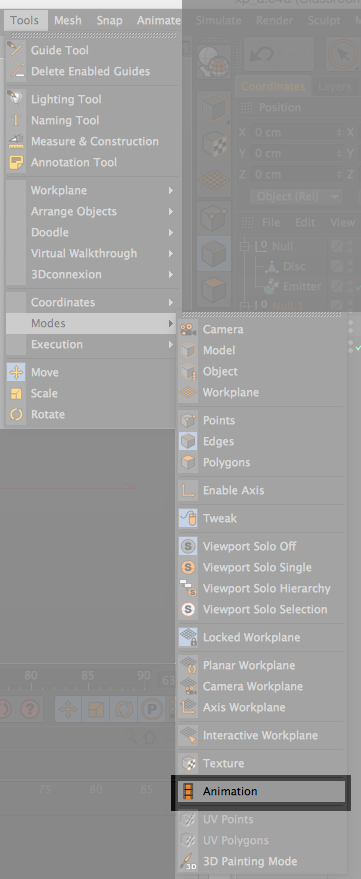Viewport: 361px width, 879px height.
Task: Toggle Interactive Workplane
Action: tap(261, 735)
